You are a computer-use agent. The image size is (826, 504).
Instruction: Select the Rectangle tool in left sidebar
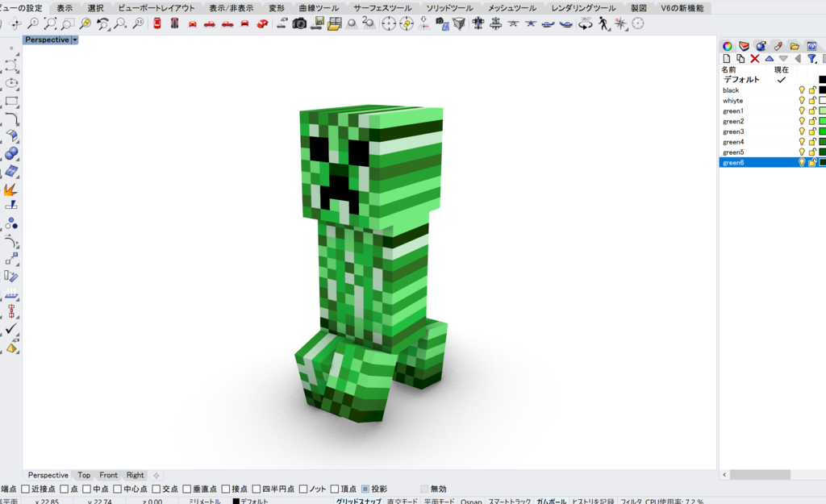coord(11,101)
